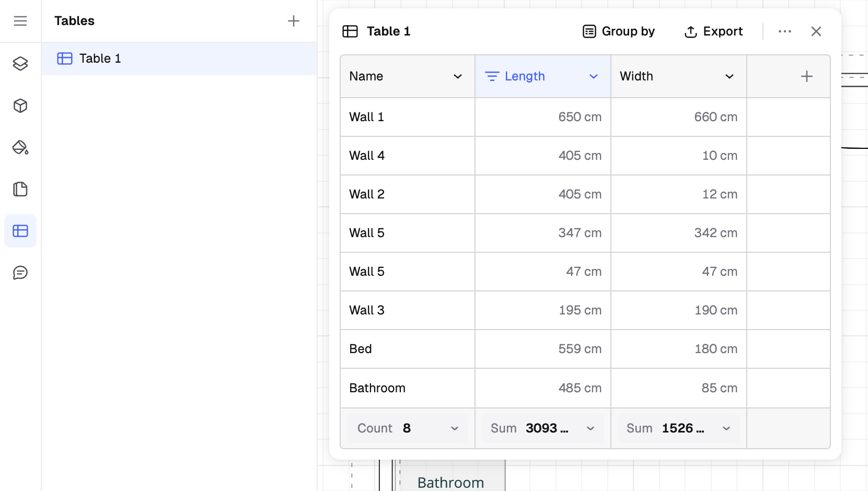Open the 3D objects cube panel
This screenshot has width=868, height=491.
point(20,106)
